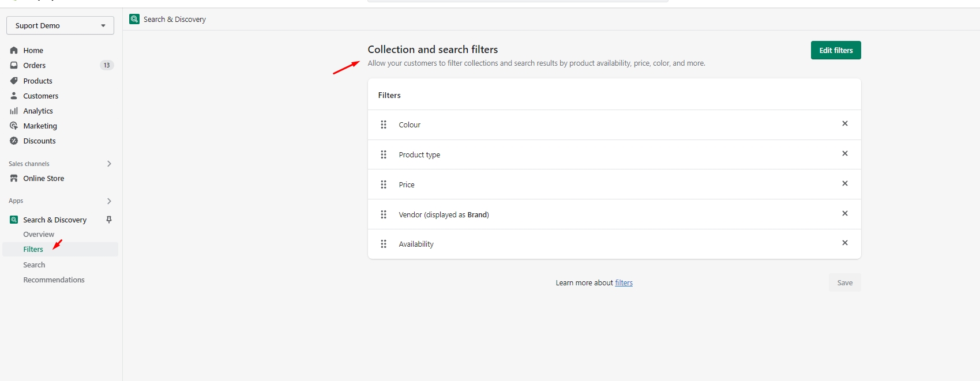The width and height of the screenshot is (980, 381).
Task: Open the filters help link
Action: click(x=624, y=282)
